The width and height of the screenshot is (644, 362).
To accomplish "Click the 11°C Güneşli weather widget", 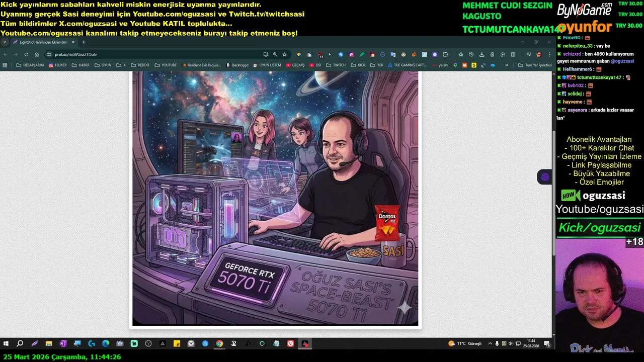I will pos(465,343).
